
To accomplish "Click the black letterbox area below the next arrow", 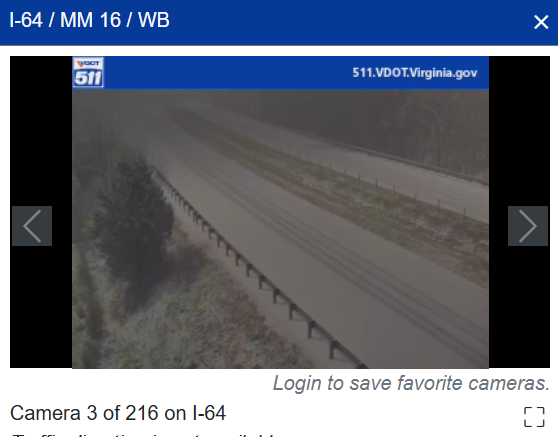I will [519, 307].
